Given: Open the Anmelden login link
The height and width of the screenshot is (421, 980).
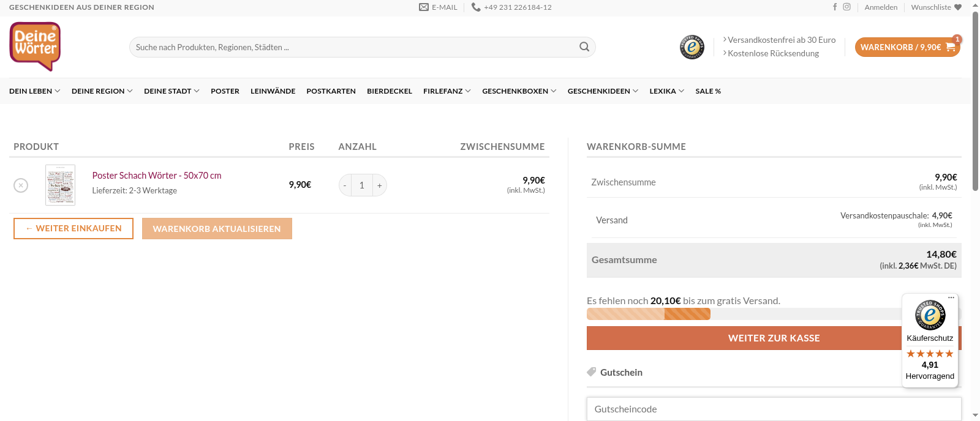Looking at the screenshot, I should [x=881, y=7].
